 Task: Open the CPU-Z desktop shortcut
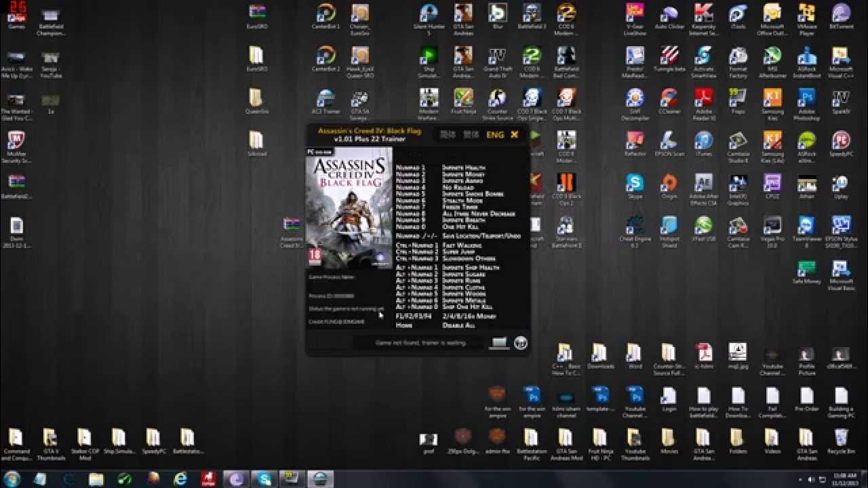pos(772,188)
